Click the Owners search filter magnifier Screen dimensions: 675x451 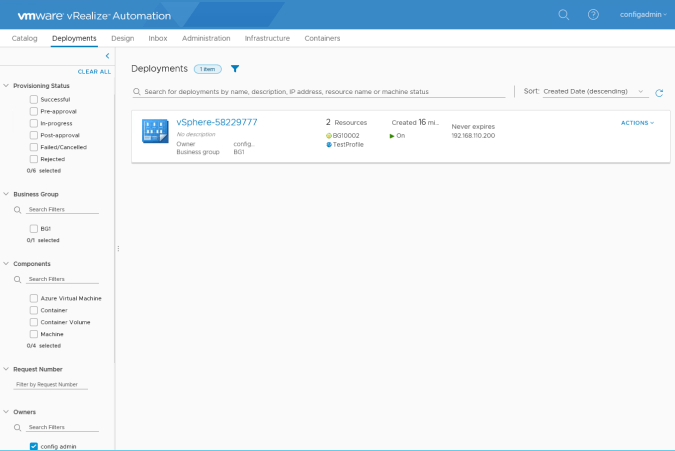pyautogui.click(x=17, y=427)
